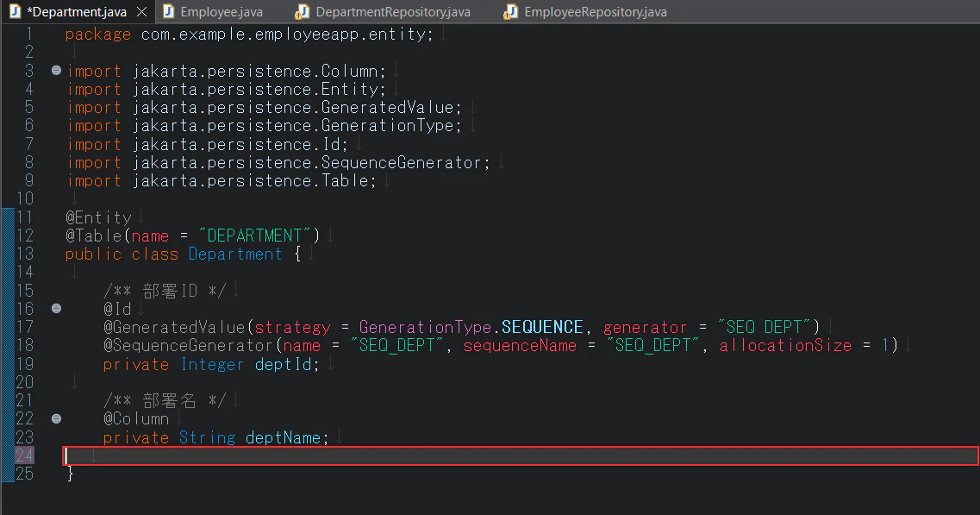
Task: Click line number 24 in the gutter
Action: click(x=24, y=455)
